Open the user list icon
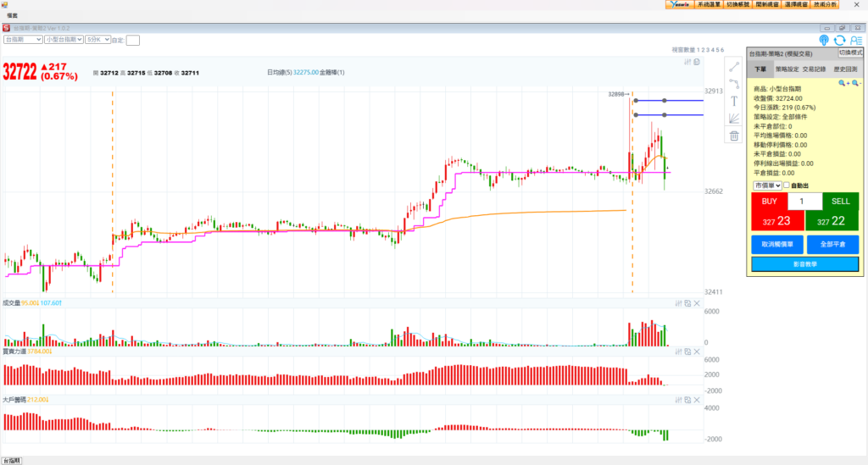 (x=856, y=40)
